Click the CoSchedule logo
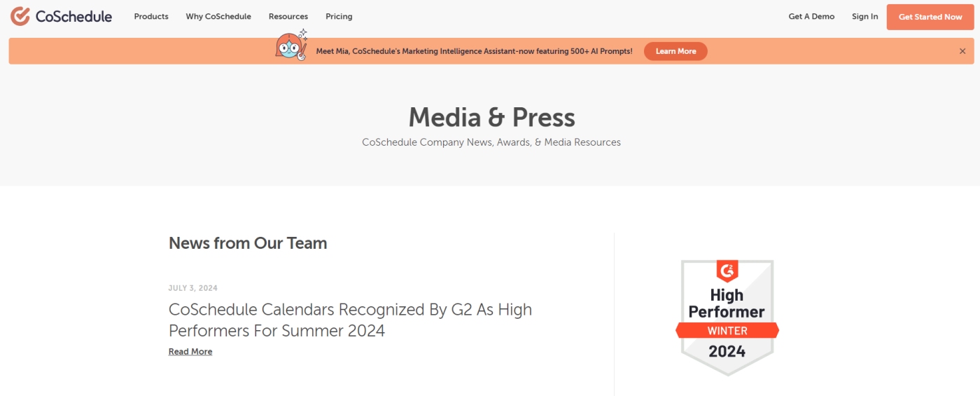 61,16
